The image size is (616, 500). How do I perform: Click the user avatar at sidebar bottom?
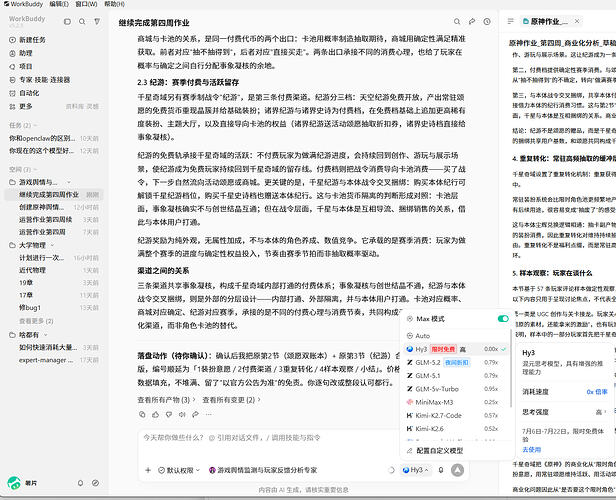click(x=14, y=483)
